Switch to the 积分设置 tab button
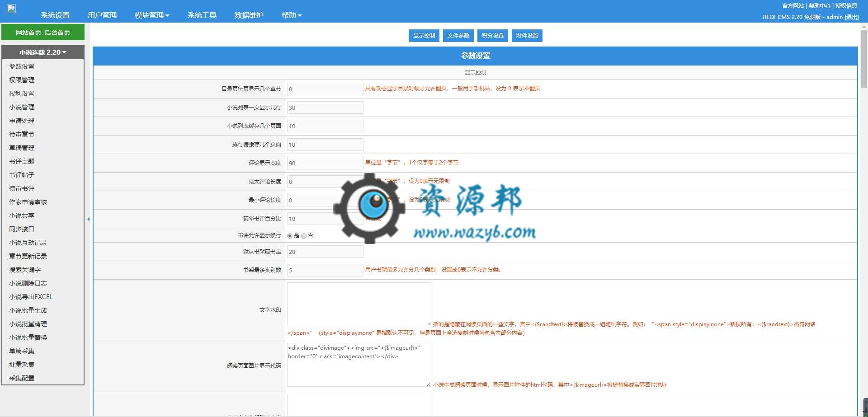Screen dimensions: 868x417 point(493,36)
